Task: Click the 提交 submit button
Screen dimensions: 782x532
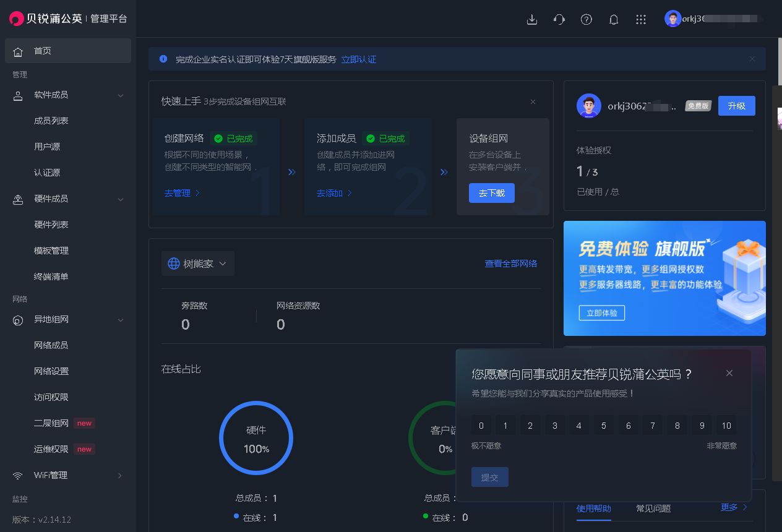Action: pos(490,477)
